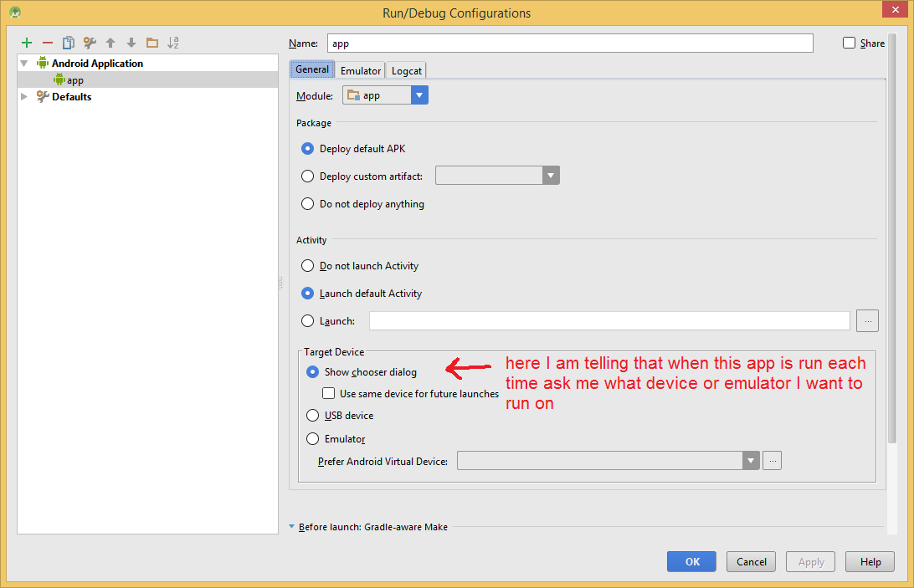Create new folder in configurations toolbar

click(151, 43)
